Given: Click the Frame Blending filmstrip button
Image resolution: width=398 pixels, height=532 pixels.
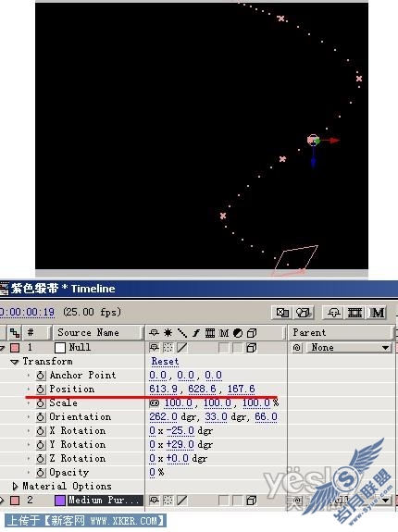Looking at the screenshot, I should pos(354,313).
